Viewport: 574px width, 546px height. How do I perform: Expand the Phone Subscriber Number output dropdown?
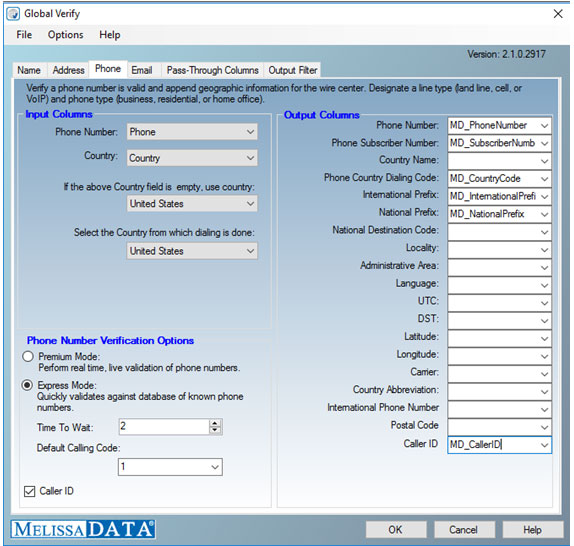544,143
